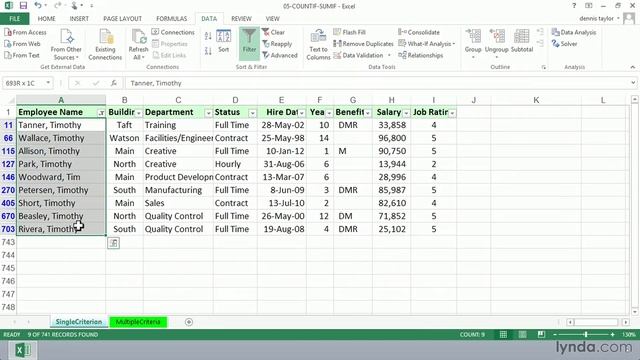The image size is (640, 360).
Task: Click the Quick Analysis button
Action: point(113,243)
